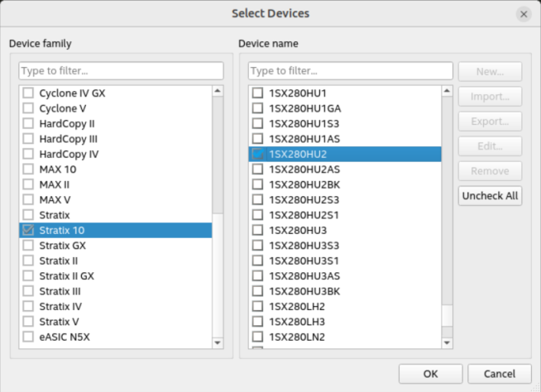Close the Select Devices dialog
Screen dimensions: 541x392
point(523,14)
